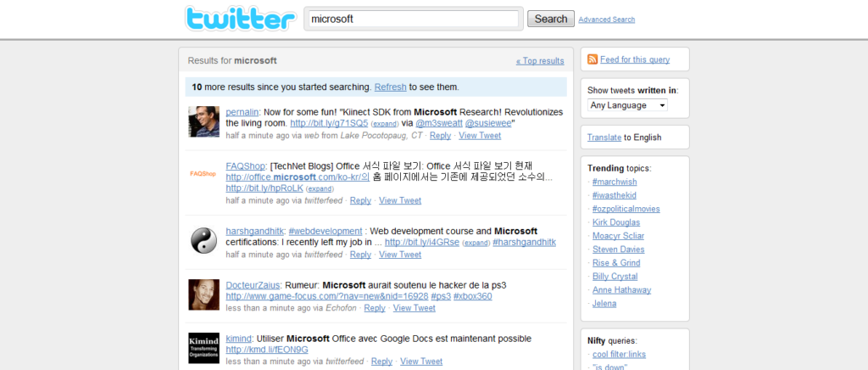Select trending topic #iwasthekid

[x=615, y=195]
